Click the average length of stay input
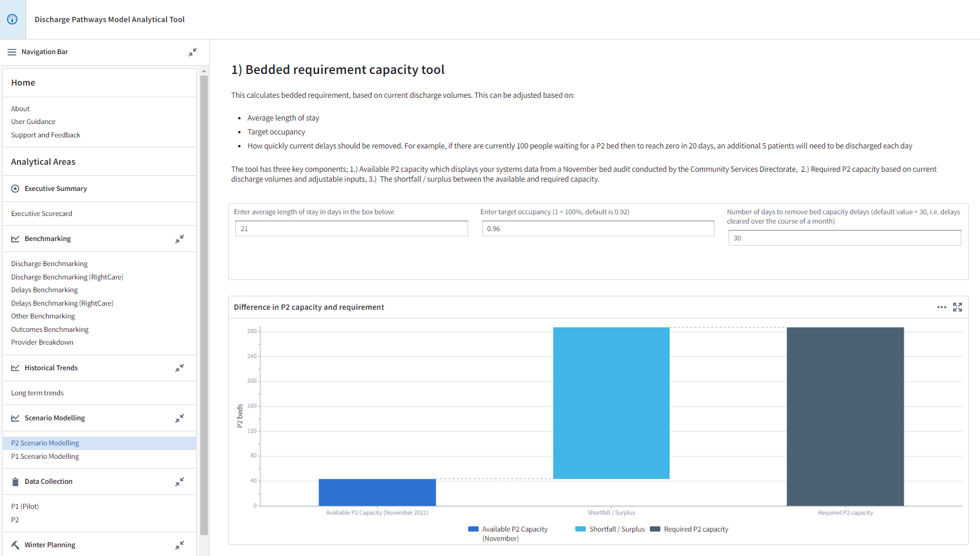 [x=351, y=229]
